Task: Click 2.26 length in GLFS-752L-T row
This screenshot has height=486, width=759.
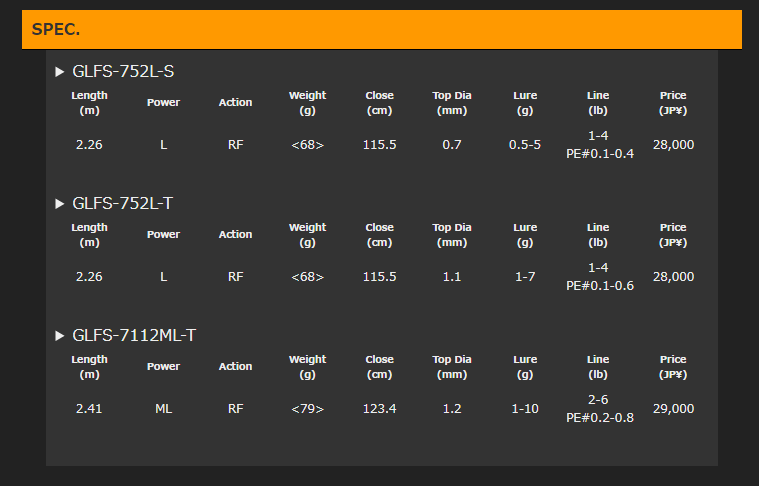Action: 89,277
